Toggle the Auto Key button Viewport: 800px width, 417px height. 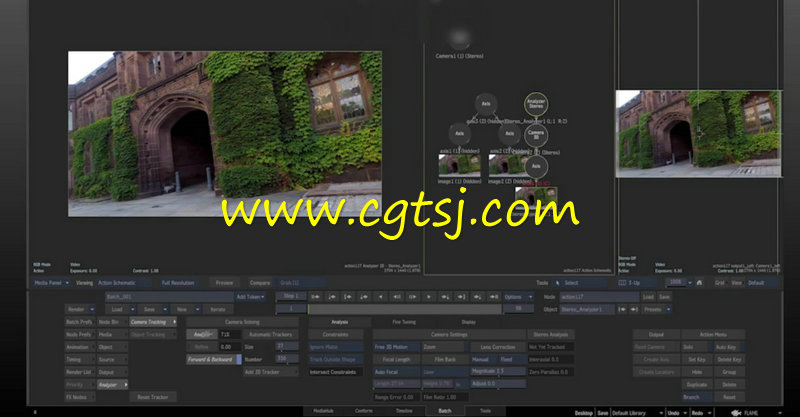(x=729, y=347)
